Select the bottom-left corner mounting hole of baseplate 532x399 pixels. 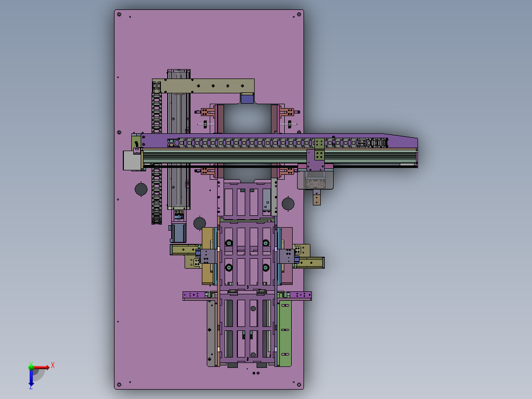point(119,385)
